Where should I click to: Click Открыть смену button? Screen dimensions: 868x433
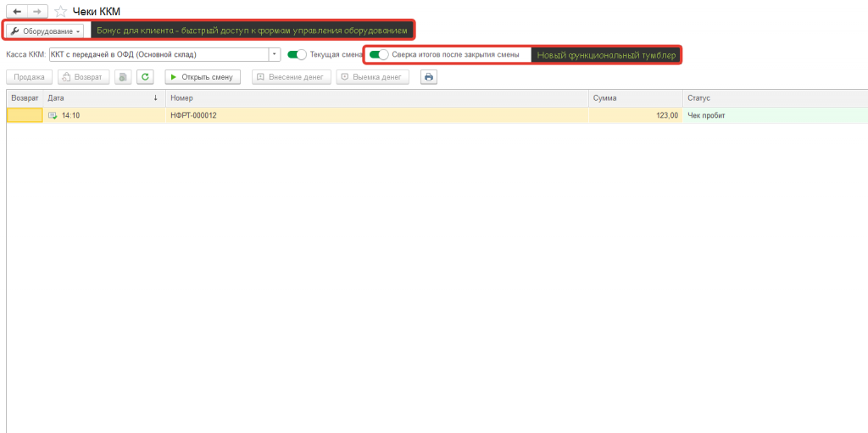click(x=203, y=77)
